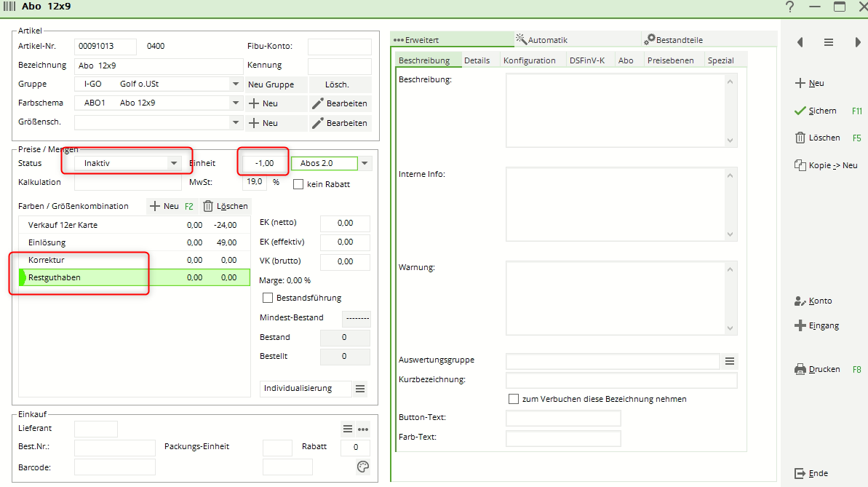Open the Individualisierung list menu icon
This screenshot has height=487, width=868.
[x=360, y=389]
